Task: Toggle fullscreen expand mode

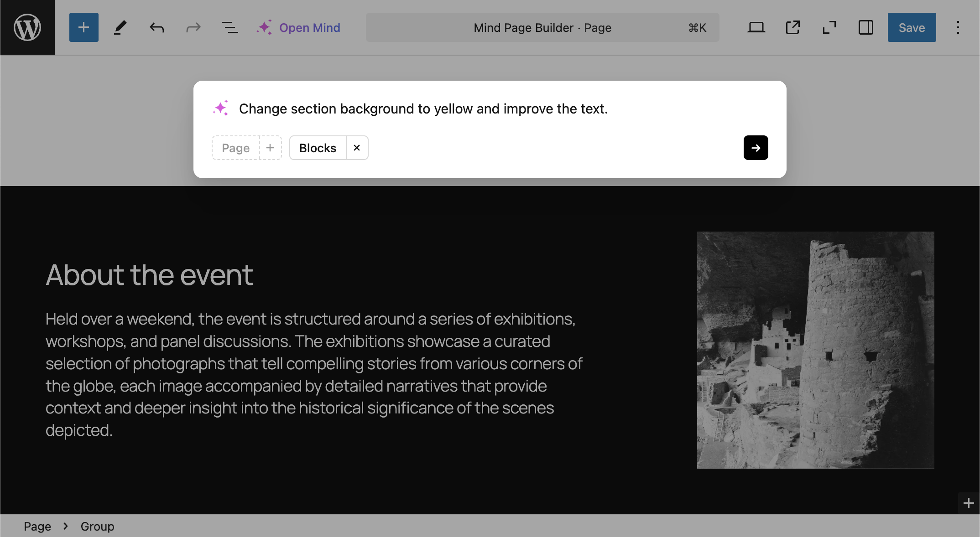Action: [x=829, y=27]
